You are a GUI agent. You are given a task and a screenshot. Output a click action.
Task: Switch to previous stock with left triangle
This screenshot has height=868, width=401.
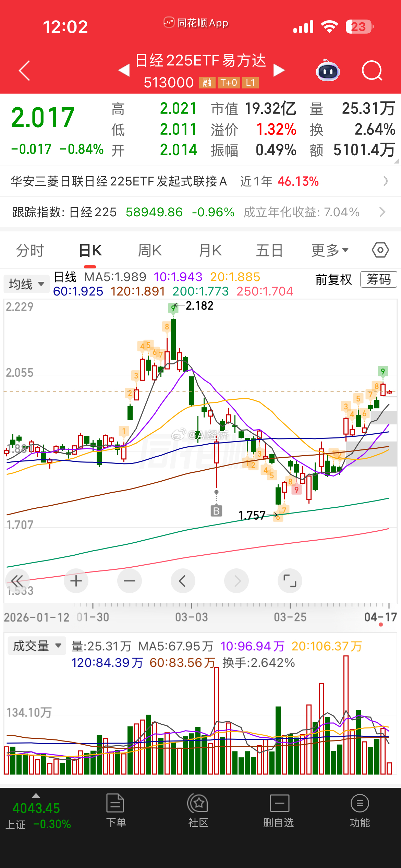click(x=124, y=70)
